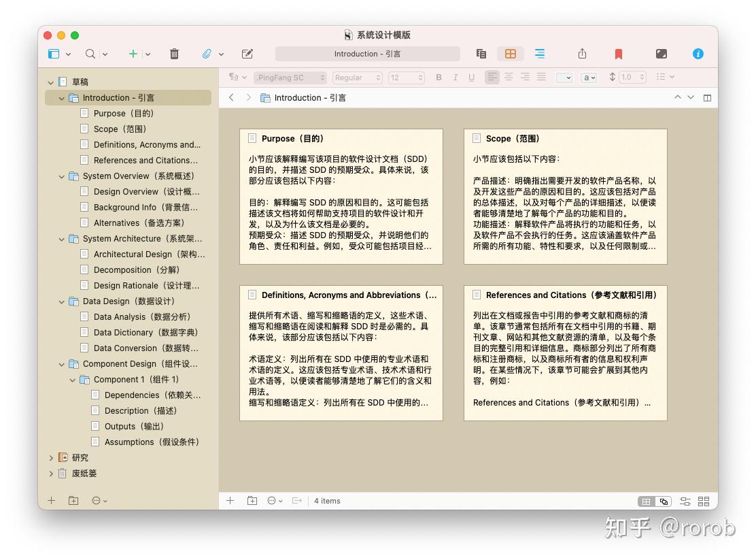Select Decomposition（分解）in binder
This screenshot has width=756, height=560.
(x=137, y=270)
